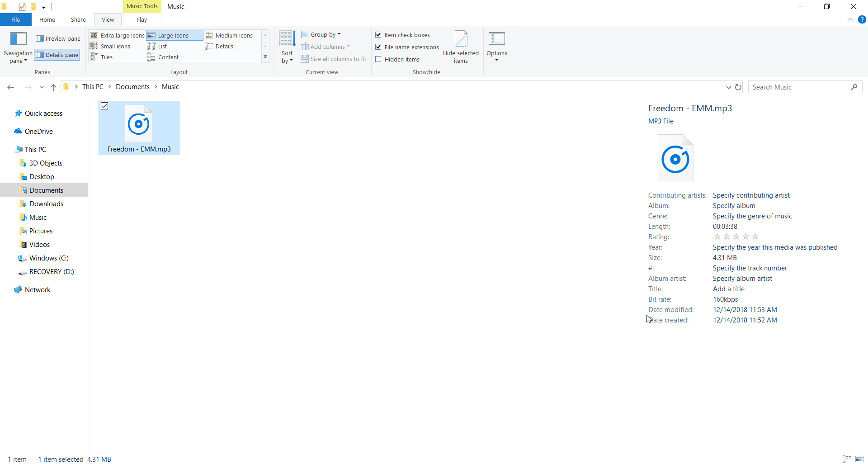Image resolution: width=868 pixels, height=464 pixels.
Task: Open recent locations dropdown arrow
Action: 42,87
